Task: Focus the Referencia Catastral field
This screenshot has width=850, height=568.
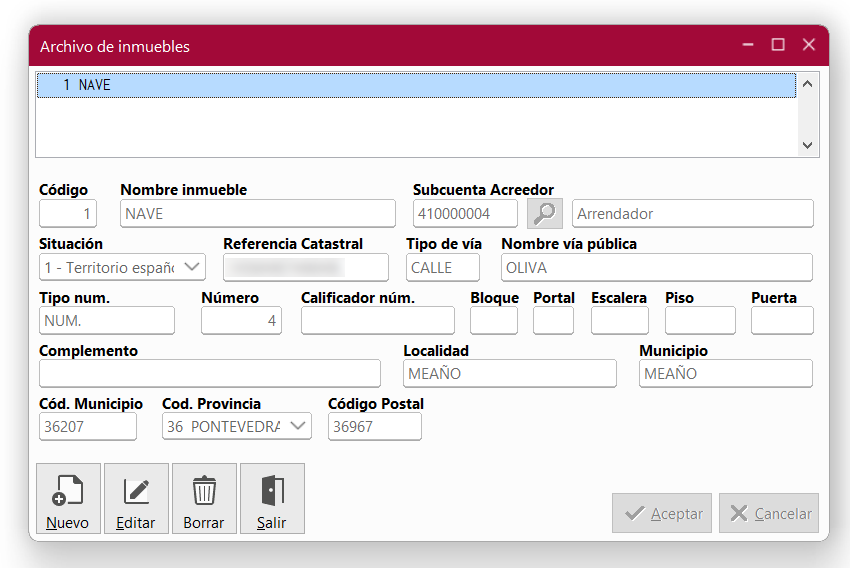Action: point(305,268)
